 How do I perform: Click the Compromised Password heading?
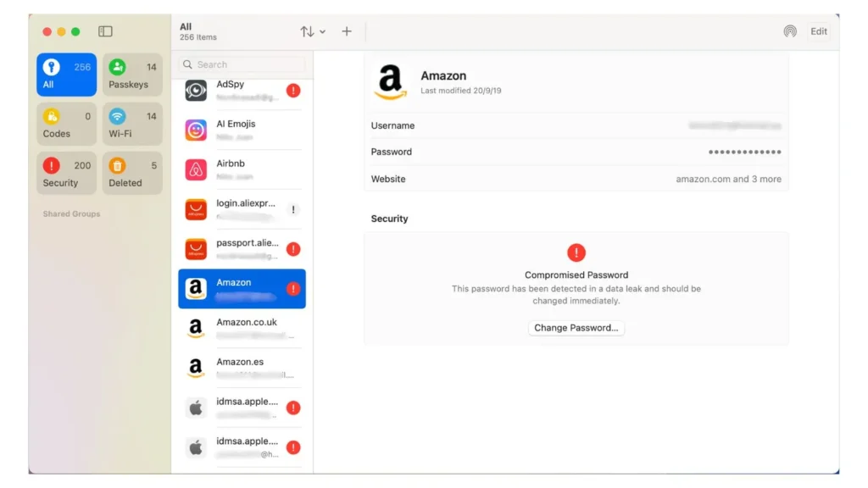pyautogui.click(x=576, y=275)
